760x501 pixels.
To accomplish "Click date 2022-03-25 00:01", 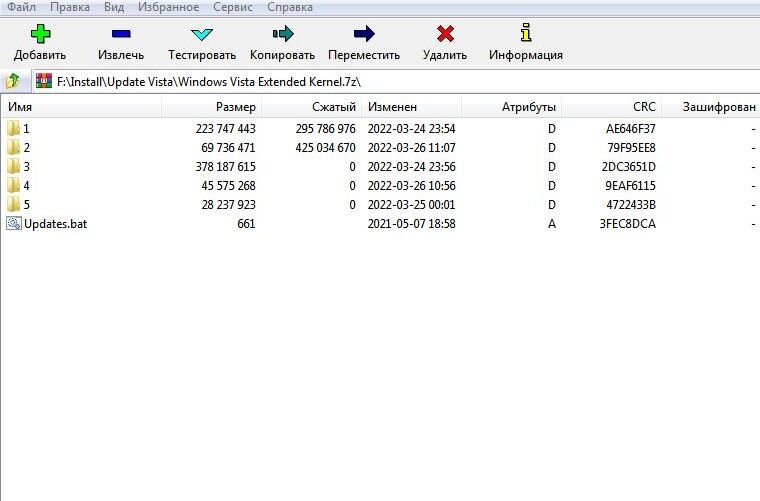I will [x=412, y=204].
